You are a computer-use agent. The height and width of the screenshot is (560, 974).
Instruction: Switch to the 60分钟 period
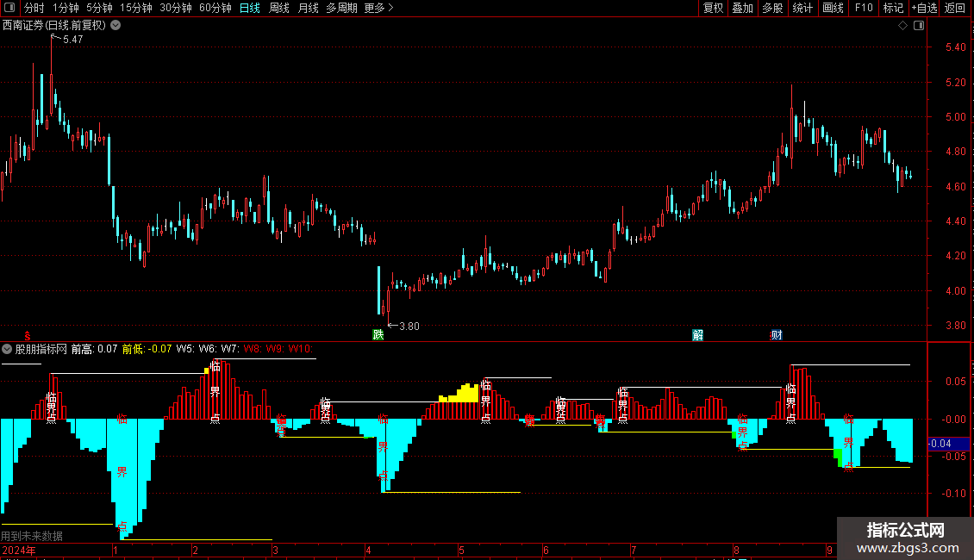click(x=215, y=8)
